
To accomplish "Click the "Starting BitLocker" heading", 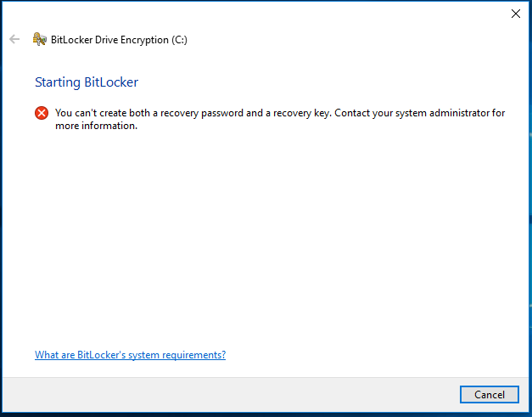I will click(87, 82).
